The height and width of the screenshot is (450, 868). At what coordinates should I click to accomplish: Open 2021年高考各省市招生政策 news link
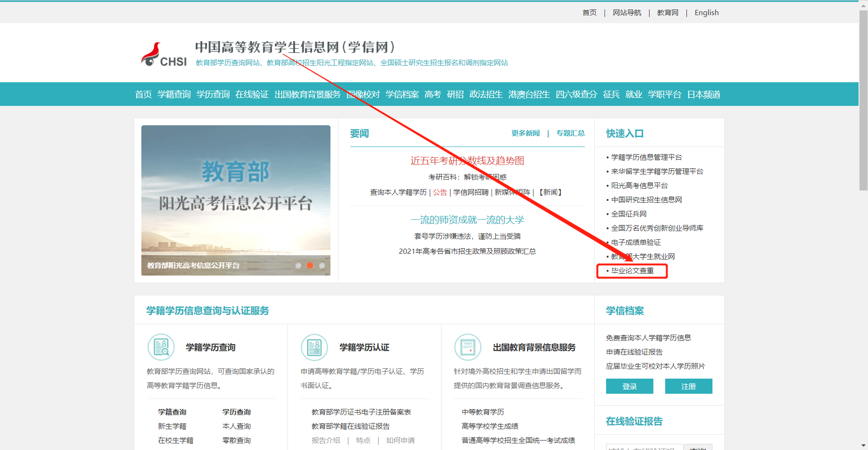pyautogui.click(x=467, y=251)
